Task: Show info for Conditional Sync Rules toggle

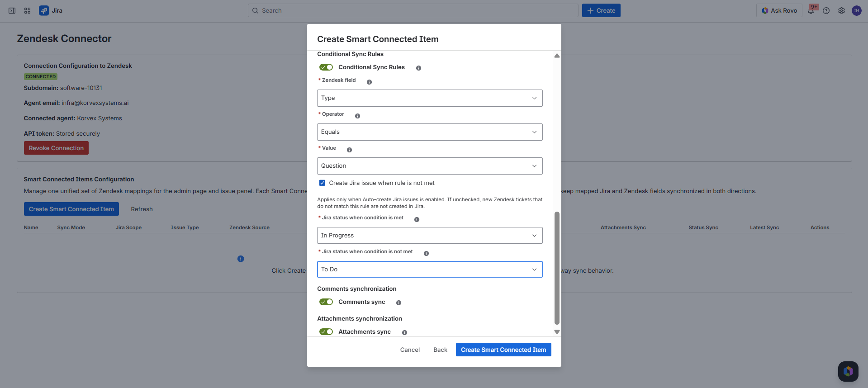Action: point(418,68)
